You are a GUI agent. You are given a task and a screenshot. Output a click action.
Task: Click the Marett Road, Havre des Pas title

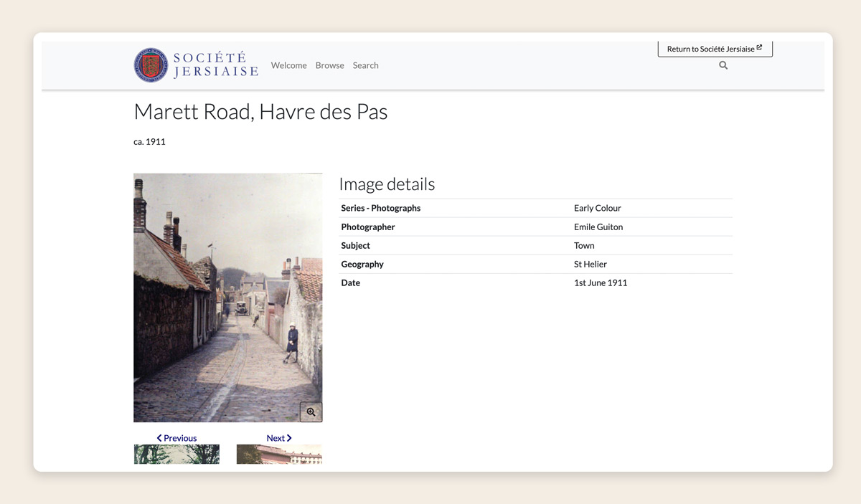pyautogui.click(x=260, y=112)
